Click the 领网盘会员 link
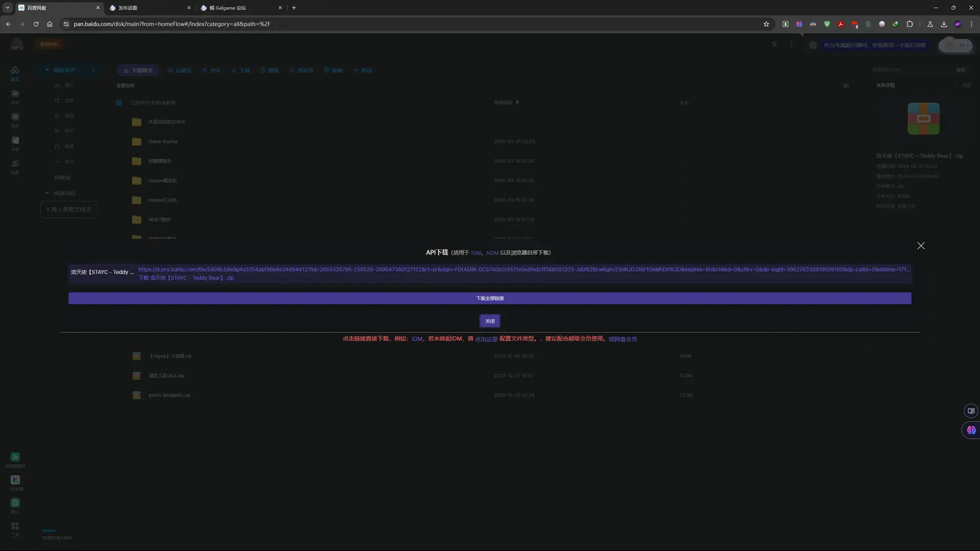This screenshot has width=980, height=551. [622, 339]
